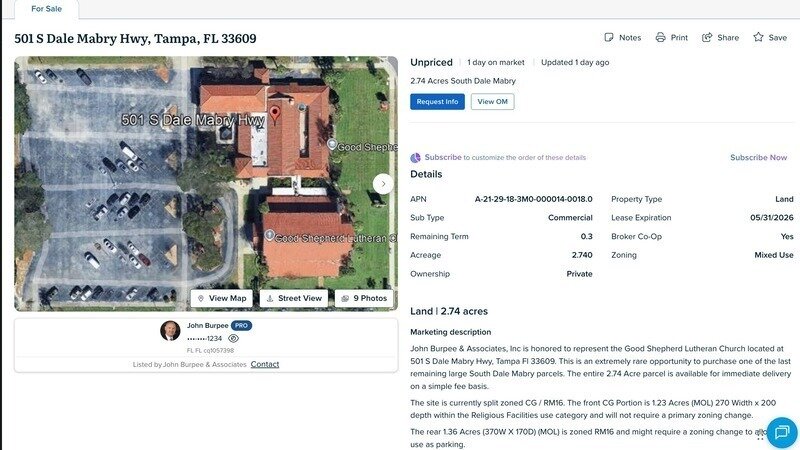This screenshot has height=450, width=800.
Task: Click John Burpee's profile photo
Action: [170, 331]
